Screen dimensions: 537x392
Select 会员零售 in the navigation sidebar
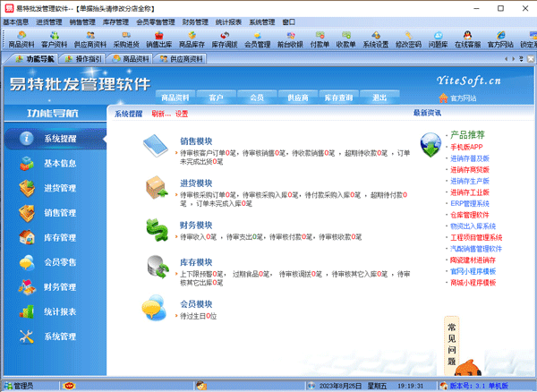[55, 262]
